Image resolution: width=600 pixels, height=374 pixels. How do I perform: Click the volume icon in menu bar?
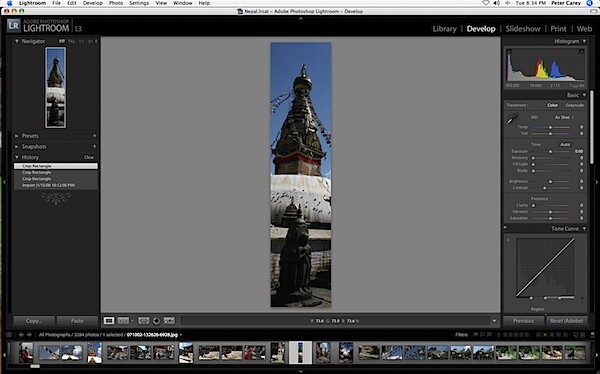click(497, 3)
